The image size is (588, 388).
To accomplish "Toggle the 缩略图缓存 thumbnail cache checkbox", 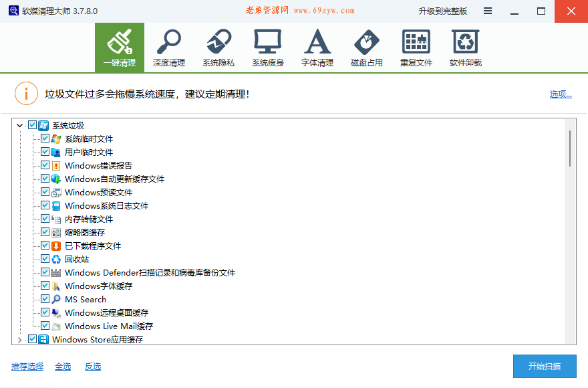I will click(45, 232).
